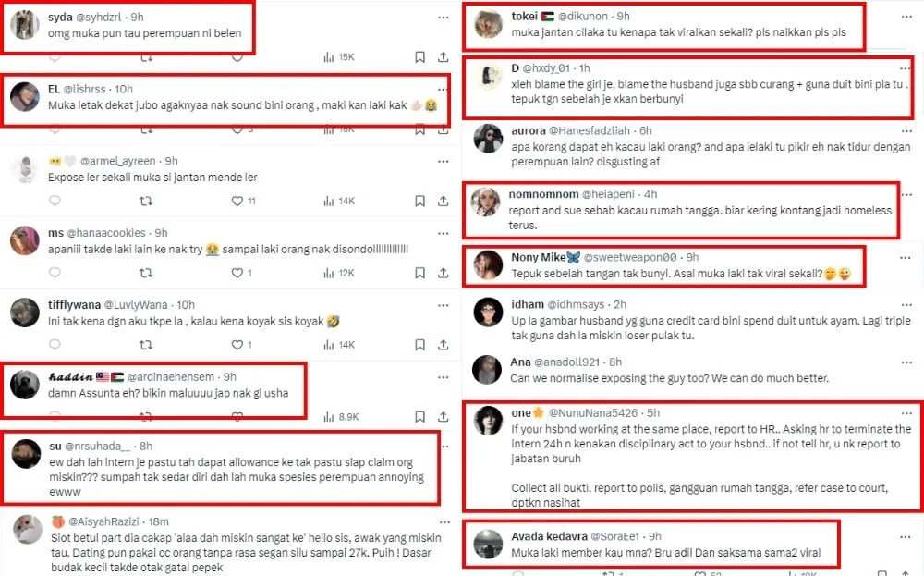
Task: Open more menu for aurora's tweet
Action: tap(906, 131)
